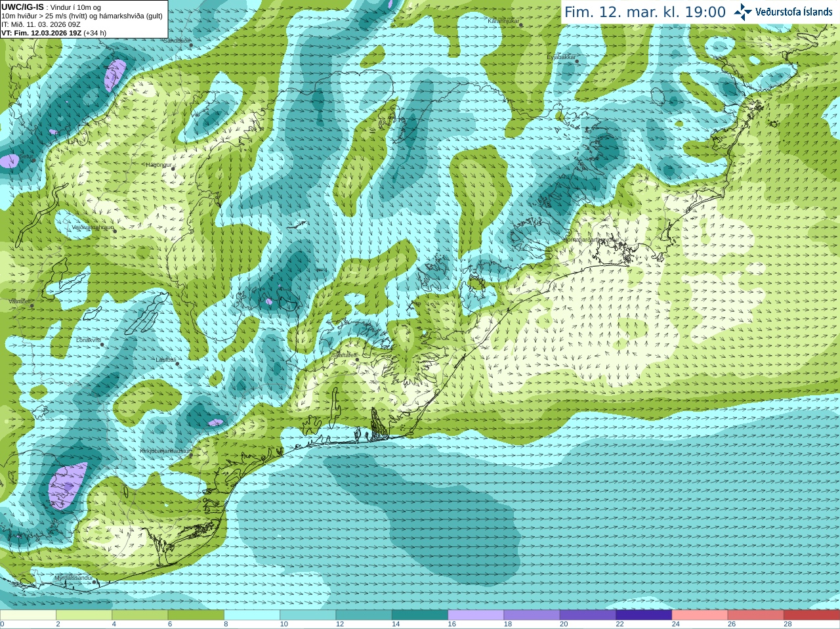Click the '10m hviður > 25 m/s' description line
The width and height of the screenshot is (840, 629).
click(x=82, y=16)
